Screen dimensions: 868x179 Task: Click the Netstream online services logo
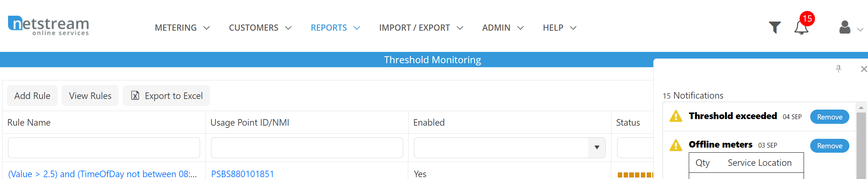(49, 25)
